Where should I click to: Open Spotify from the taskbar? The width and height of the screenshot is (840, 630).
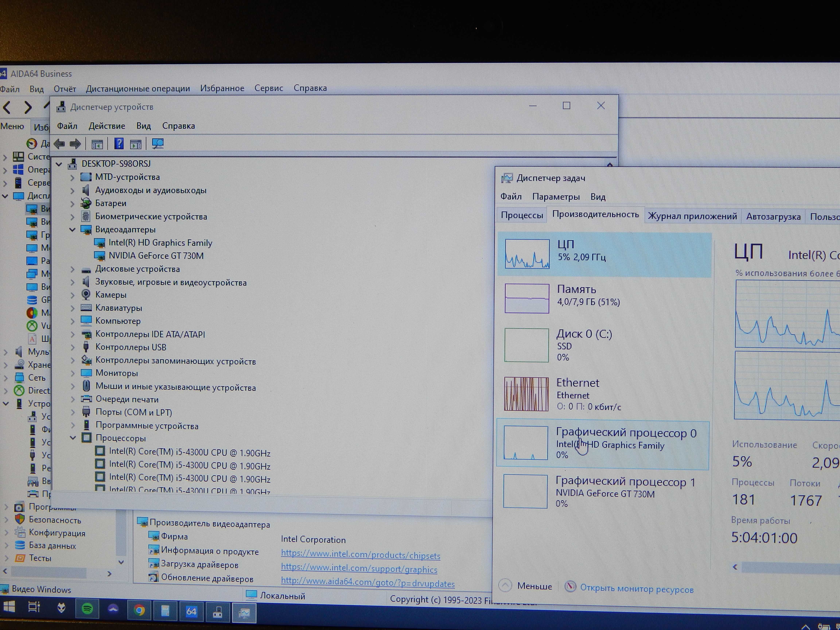(x=87, y=609)
